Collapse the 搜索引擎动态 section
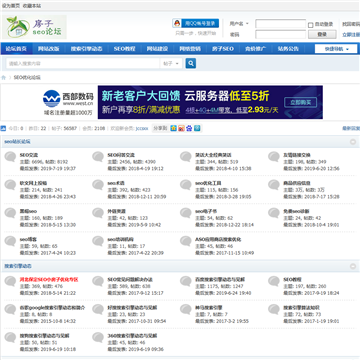The image size is (360, 360). (x=353, y=266)
